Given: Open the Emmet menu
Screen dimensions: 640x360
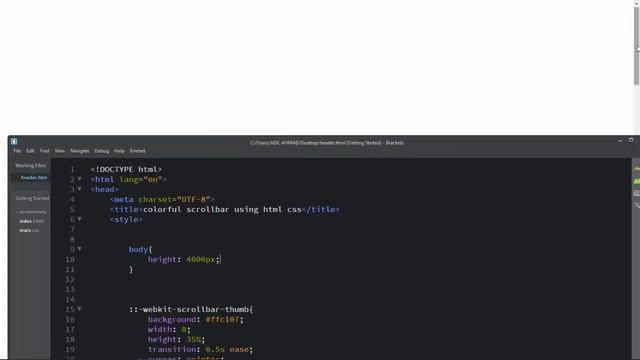Looking at the screenshot, I should coord(138,151).
